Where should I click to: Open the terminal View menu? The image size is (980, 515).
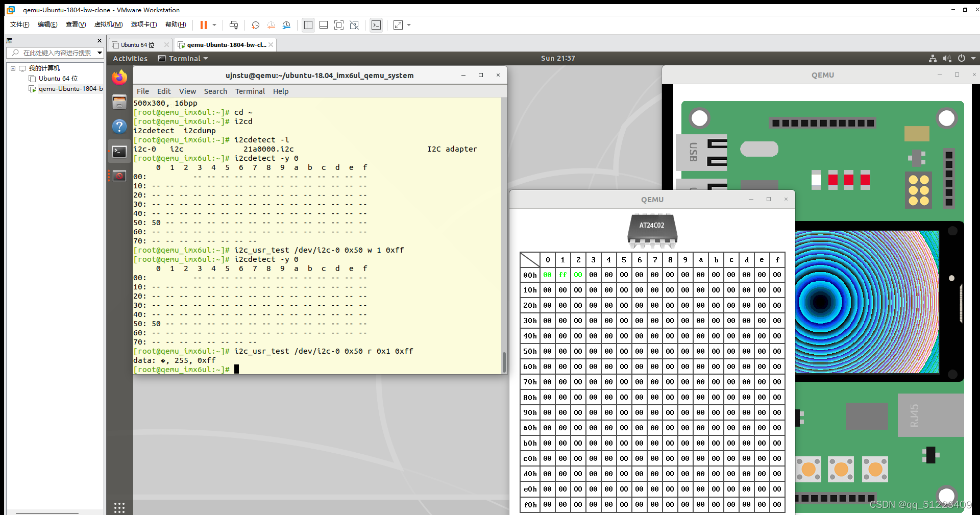(187, 91)
